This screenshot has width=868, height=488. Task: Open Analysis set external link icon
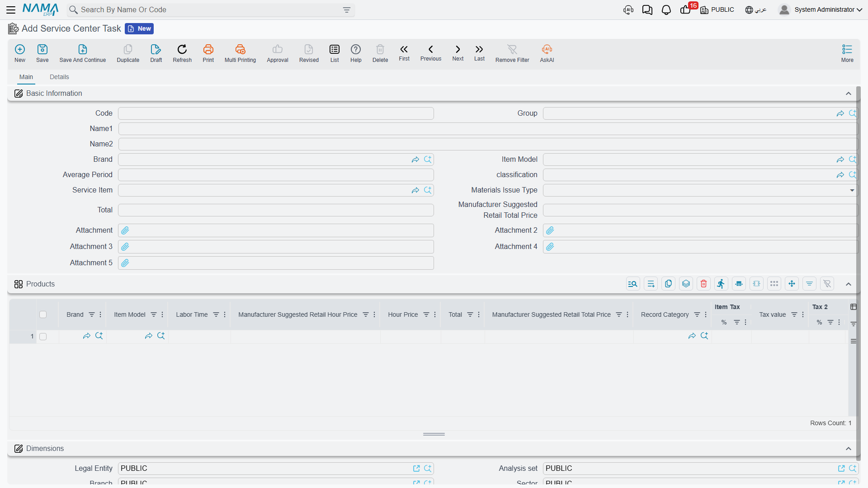[x=841, y=469]
